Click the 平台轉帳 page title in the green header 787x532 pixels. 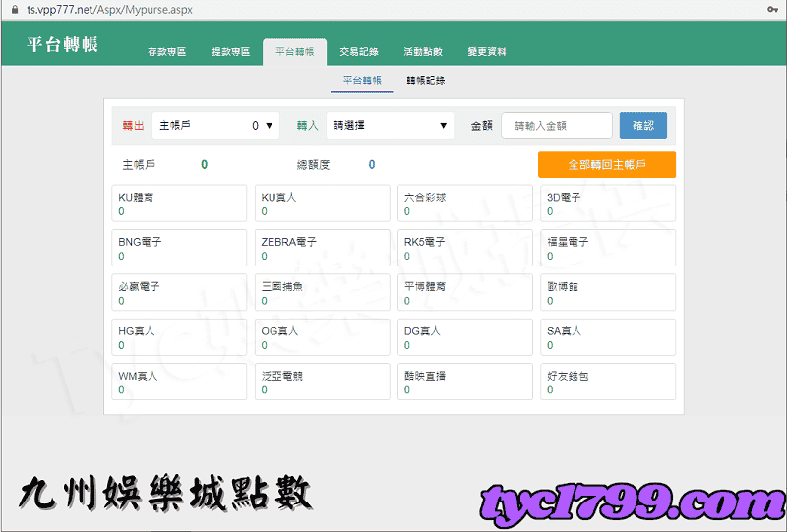coord(62,44)
